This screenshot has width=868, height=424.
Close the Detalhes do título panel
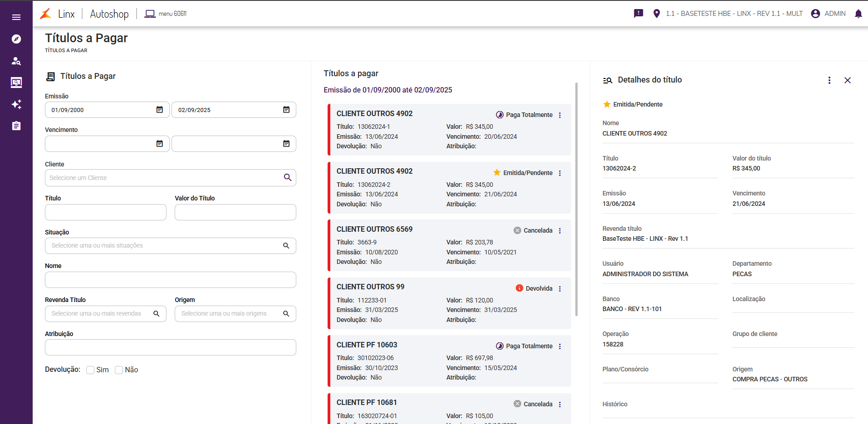click(847, 80)
